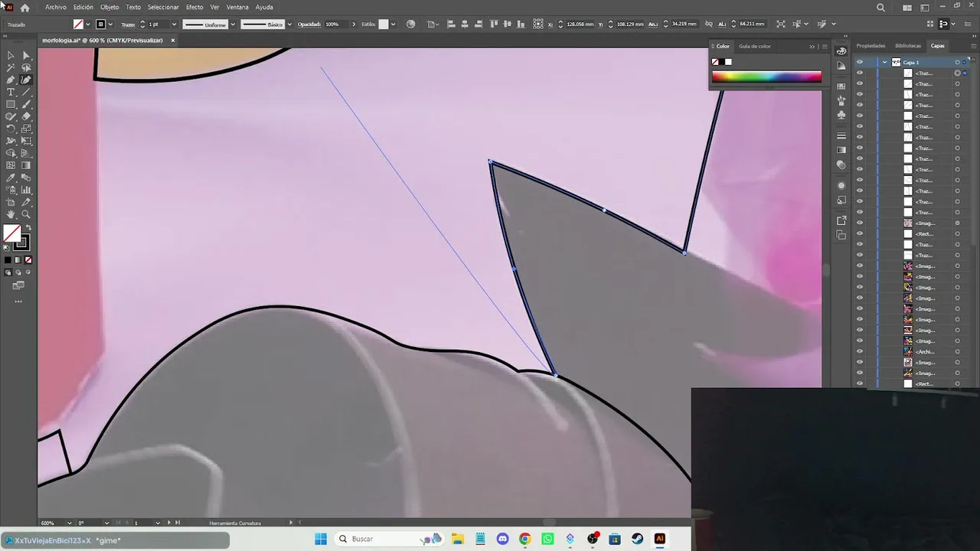Swap fill and stroke colors
980x551 pixels.
(28, 228)
